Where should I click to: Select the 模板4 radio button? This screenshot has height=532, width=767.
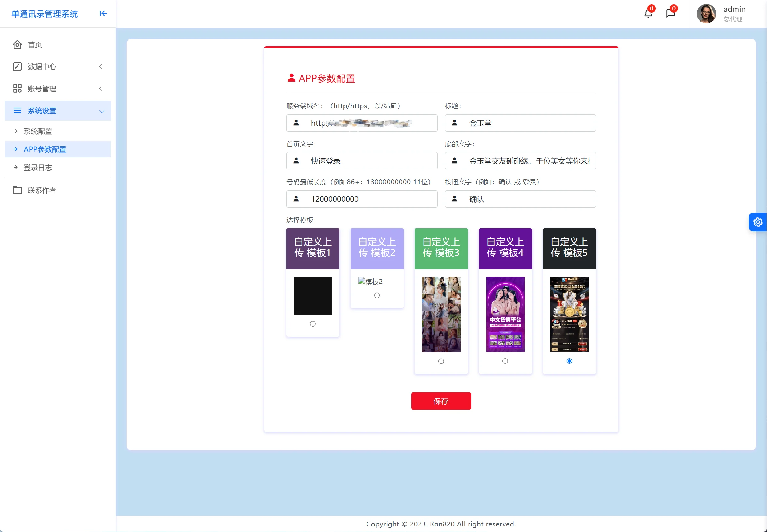click(505, 361)
